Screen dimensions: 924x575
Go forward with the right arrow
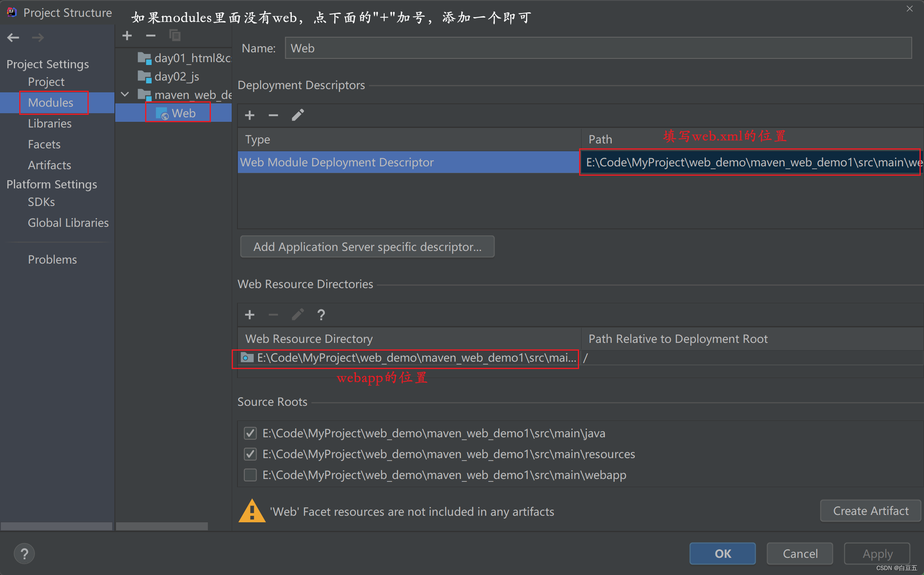[38, 38]
